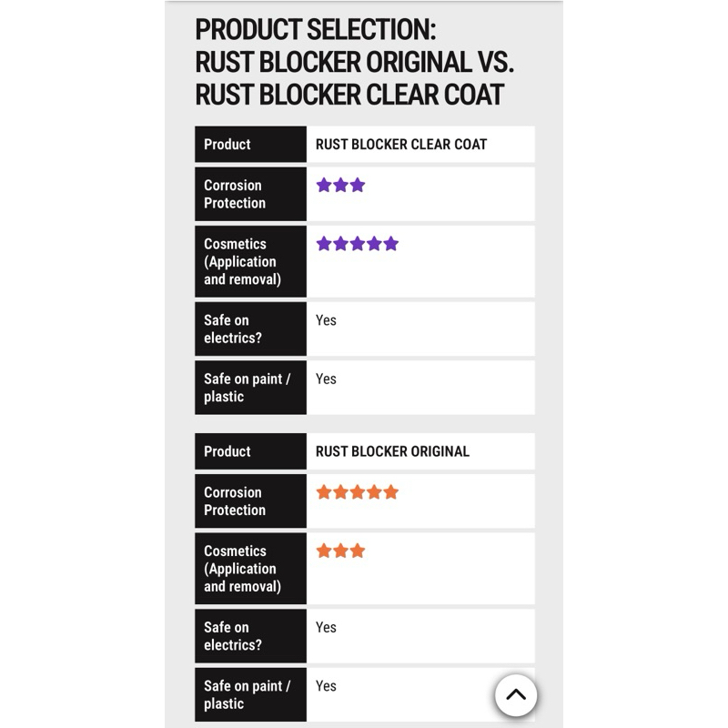Click Original's Cosmetics (Application and removal) label
Image resolution: width=728 pixels, height=728 pixels.
pyautogui.click(x=241, y=568)
